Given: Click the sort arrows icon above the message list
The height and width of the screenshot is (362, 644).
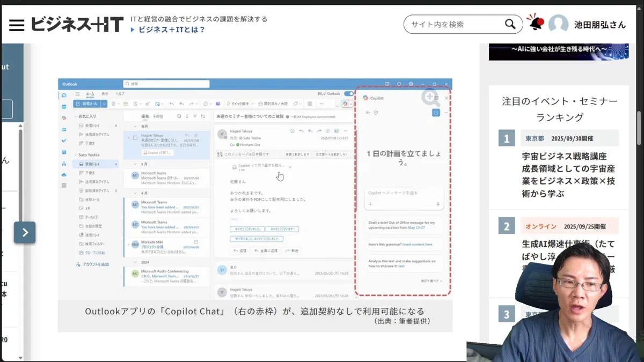Looking at the screenshot, I should 203,116.
